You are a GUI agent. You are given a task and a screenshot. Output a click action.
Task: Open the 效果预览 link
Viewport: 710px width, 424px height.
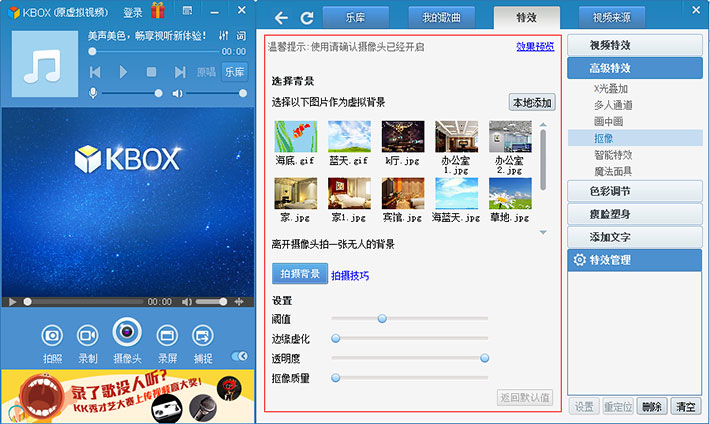[535, 47]
